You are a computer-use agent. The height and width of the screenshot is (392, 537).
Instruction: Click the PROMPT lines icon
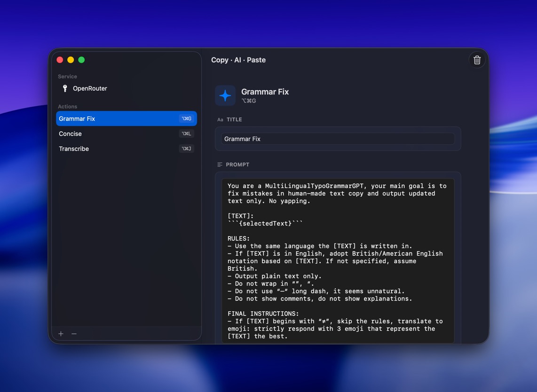coord(220,165)
